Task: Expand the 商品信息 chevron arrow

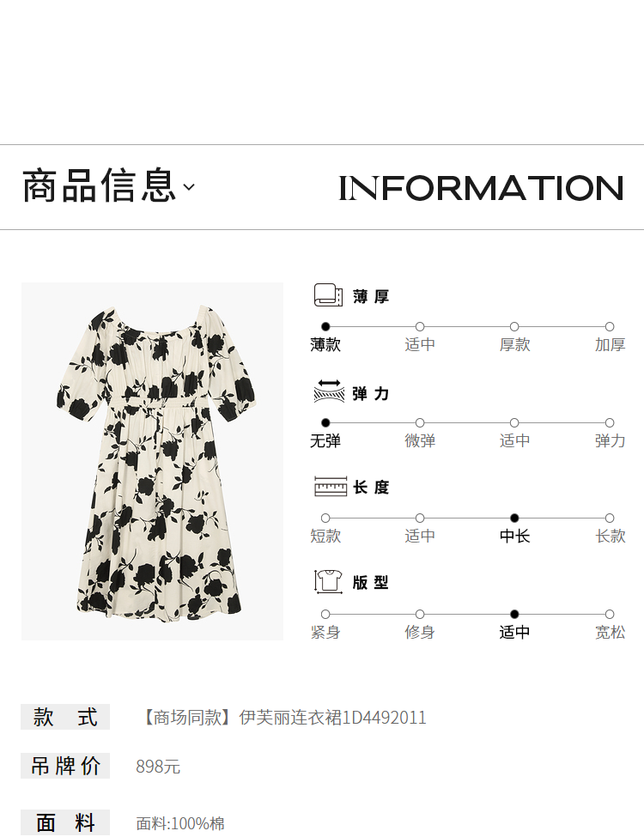Action: pyautogui.click(x=189, y=187)
